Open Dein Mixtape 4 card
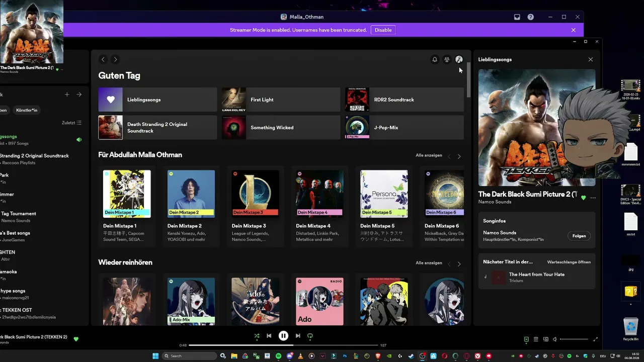The image size is (644, 362). click(x=319, y=207)
